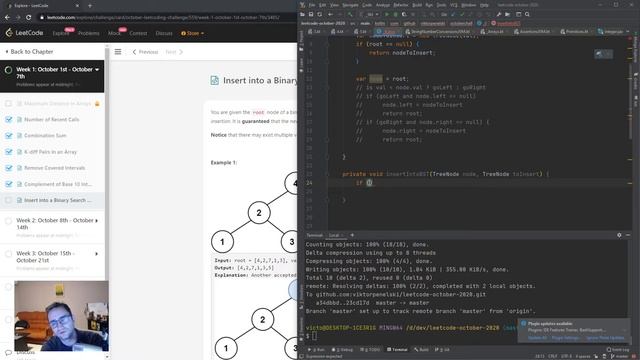Click browser Forward arrow in Chrome

coord(18,18)
